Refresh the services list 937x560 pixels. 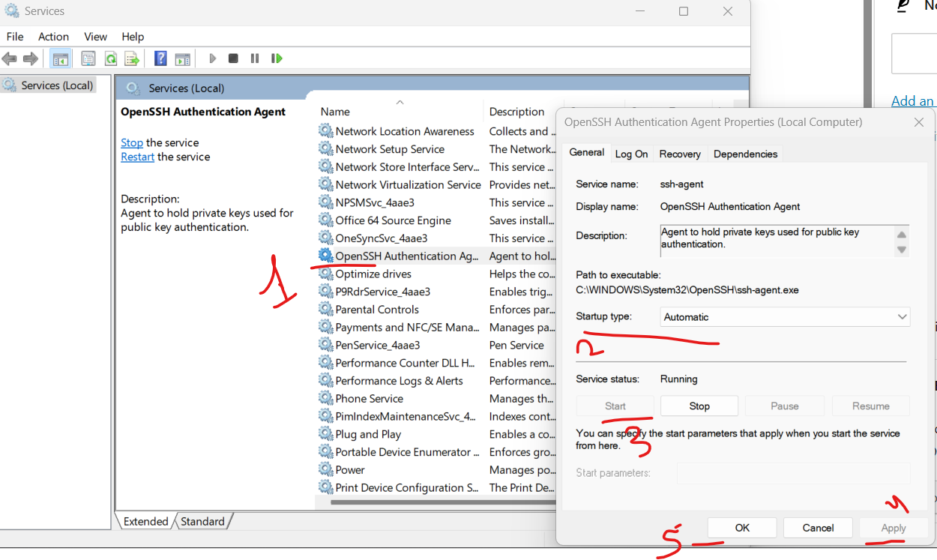(109, 58)
